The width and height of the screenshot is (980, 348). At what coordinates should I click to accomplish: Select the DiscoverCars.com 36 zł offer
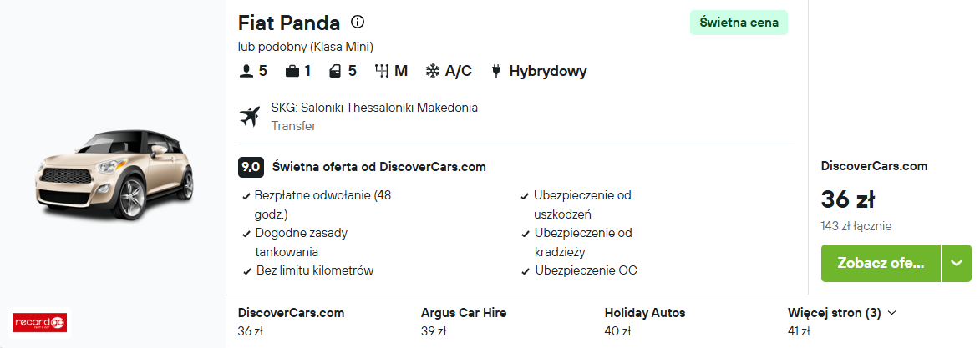(292, 322)
